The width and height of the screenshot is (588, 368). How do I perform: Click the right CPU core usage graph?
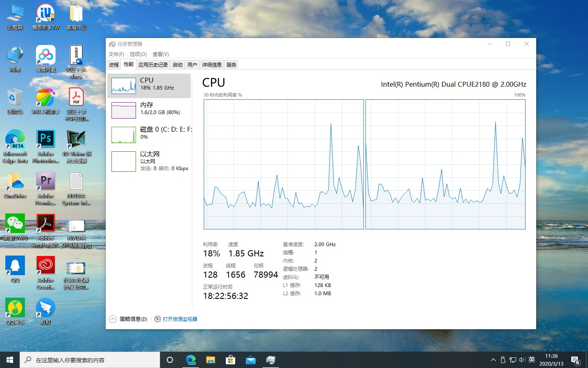pyautogui.click(x=445, y=164)
